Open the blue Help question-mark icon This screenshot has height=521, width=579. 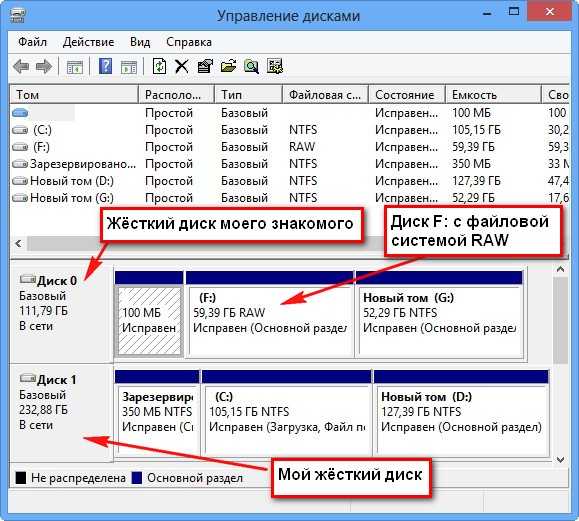click(x=105, y=67)
